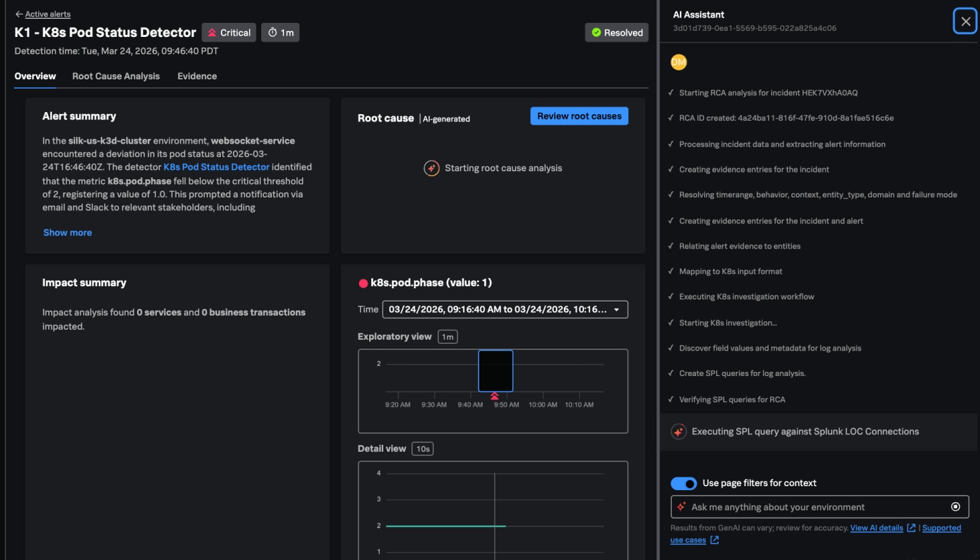Click external link icon after use cases
Viewport: 980px width, 560px height.
(714, 540)
